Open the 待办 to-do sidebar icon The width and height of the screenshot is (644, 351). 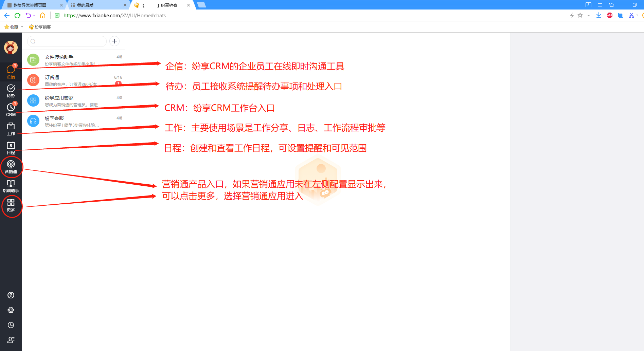pyautogui.click(x=11, y=91)
